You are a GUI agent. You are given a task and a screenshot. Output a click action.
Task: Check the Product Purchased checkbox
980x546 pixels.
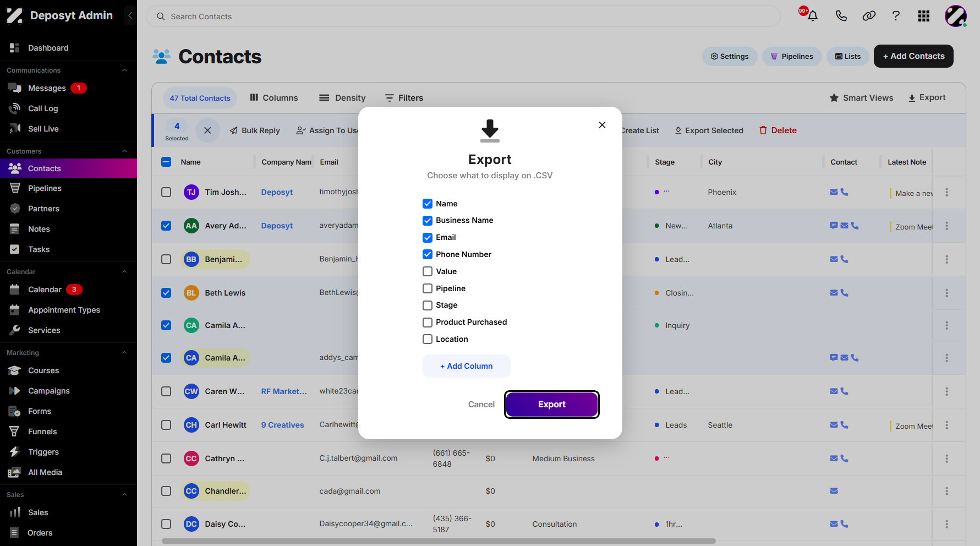428,323
